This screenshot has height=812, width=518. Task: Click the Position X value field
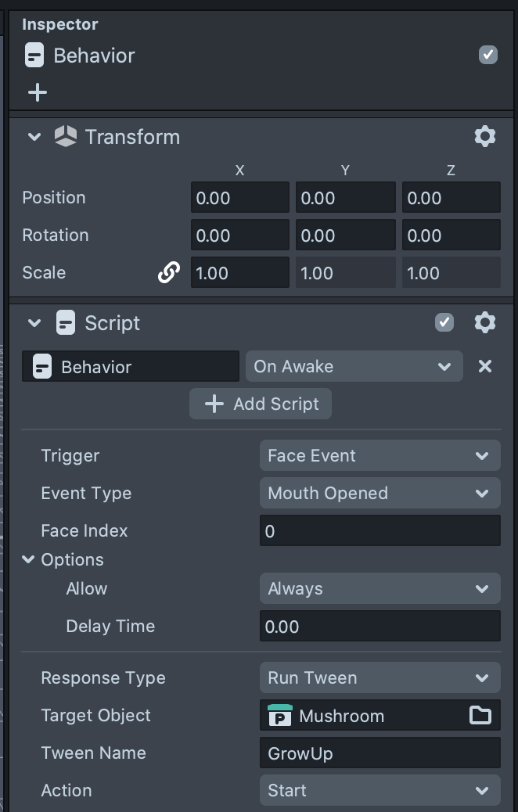click(x=239, y=198)
